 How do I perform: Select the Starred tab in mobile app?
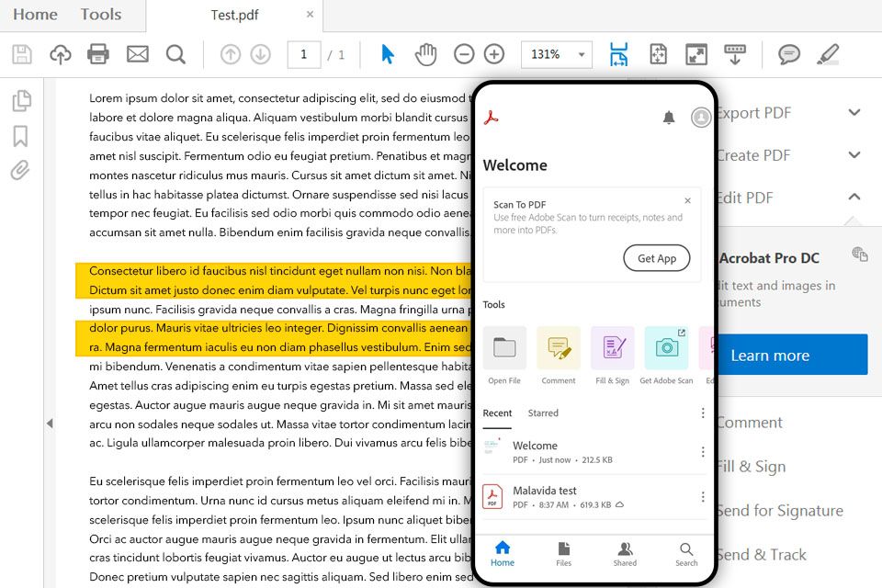543,413
